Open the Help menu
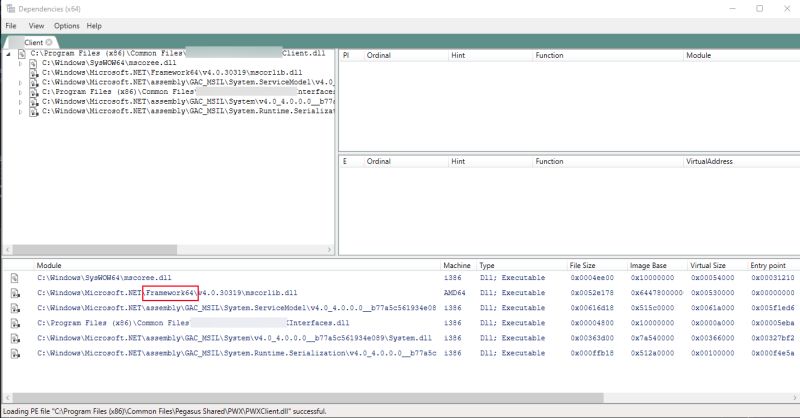The width and height of the screenshot is (800, 418). [94, 26]
